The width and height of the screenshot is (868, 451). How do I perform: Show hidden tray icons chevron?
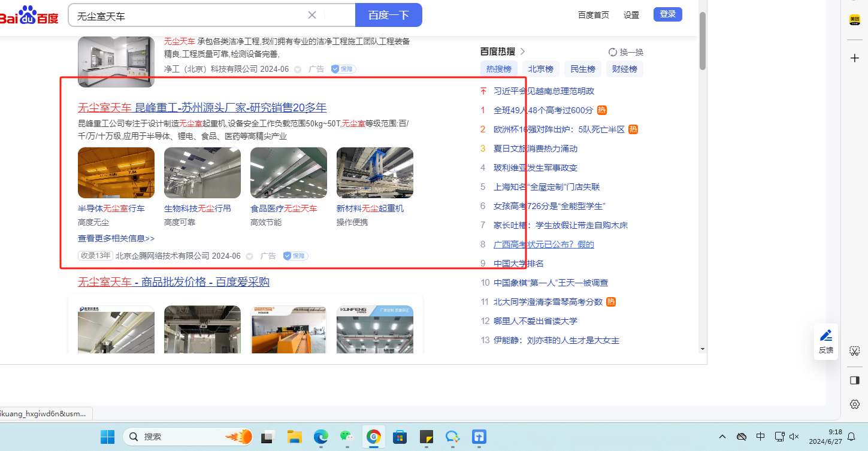pos(722,437)
